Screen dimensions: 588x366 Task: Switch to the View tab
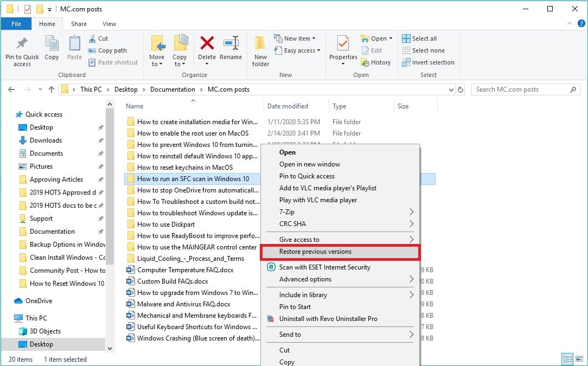(x=109, y=24)
